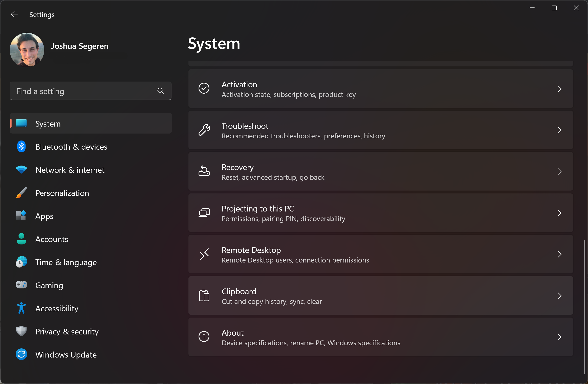Navigate to Windows Update section
Image resolution: width=588 pixels, height=384 pixels.
coord(65,355)
